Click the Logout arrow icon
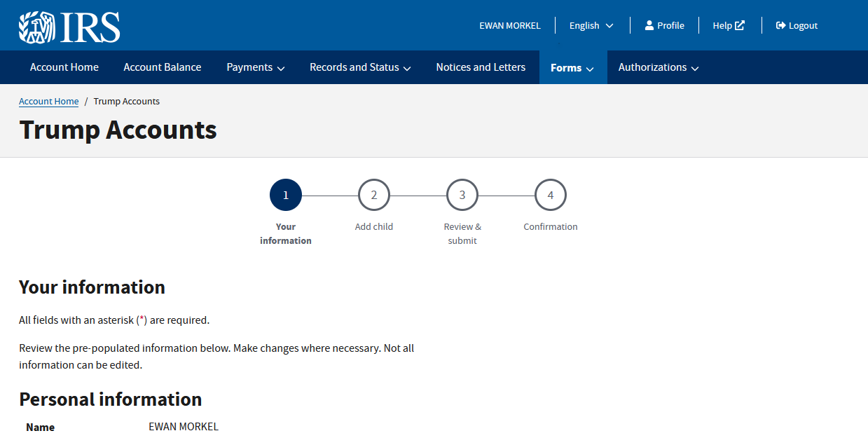This screenshot has width=868, height=438. [x=781, y=25]
